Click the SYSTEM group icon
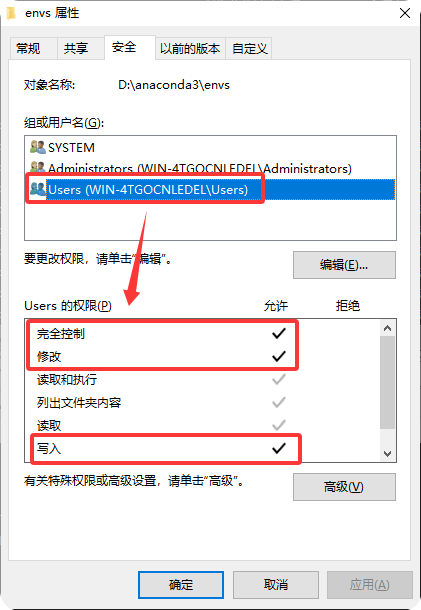This screenshot has width=421, height=610. 38,147
